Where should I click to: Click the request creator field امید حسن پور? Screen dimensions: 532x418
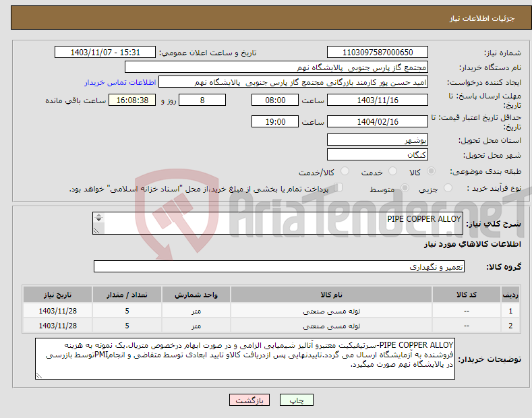[x=293, y=82]
